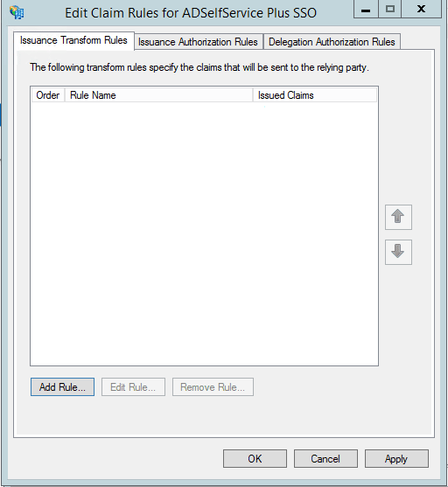Image resolution: width=448 pixels, height=487 pixels.
Task: Open the Issuance Authorization Rules tab
Action: [198, 42]
